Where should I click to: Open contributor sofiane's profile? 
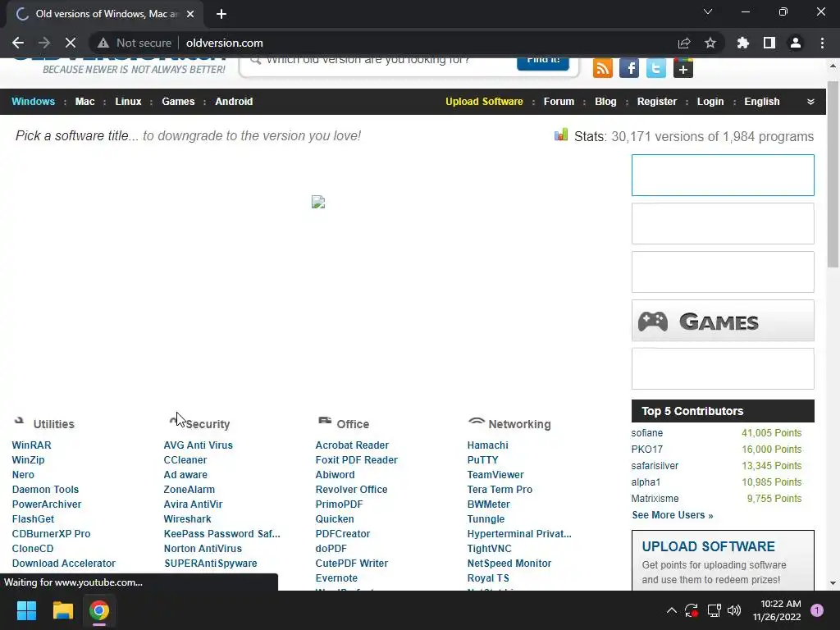coord(646,433)
